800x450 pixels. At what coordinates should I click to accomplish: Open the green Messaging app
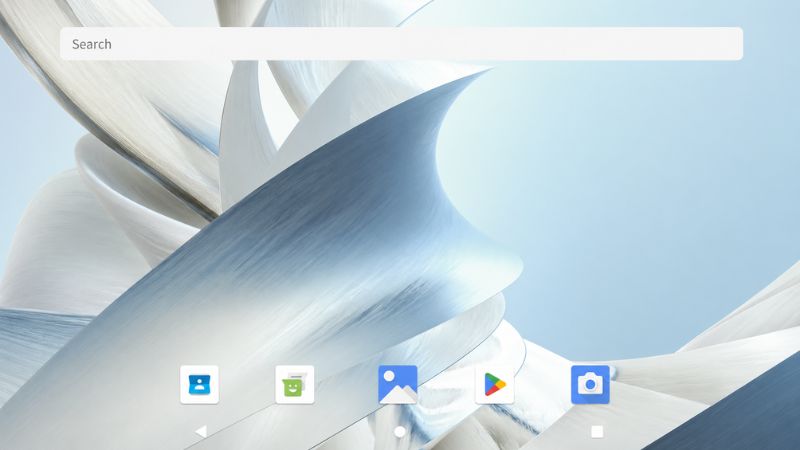click(x=295, y=385)
